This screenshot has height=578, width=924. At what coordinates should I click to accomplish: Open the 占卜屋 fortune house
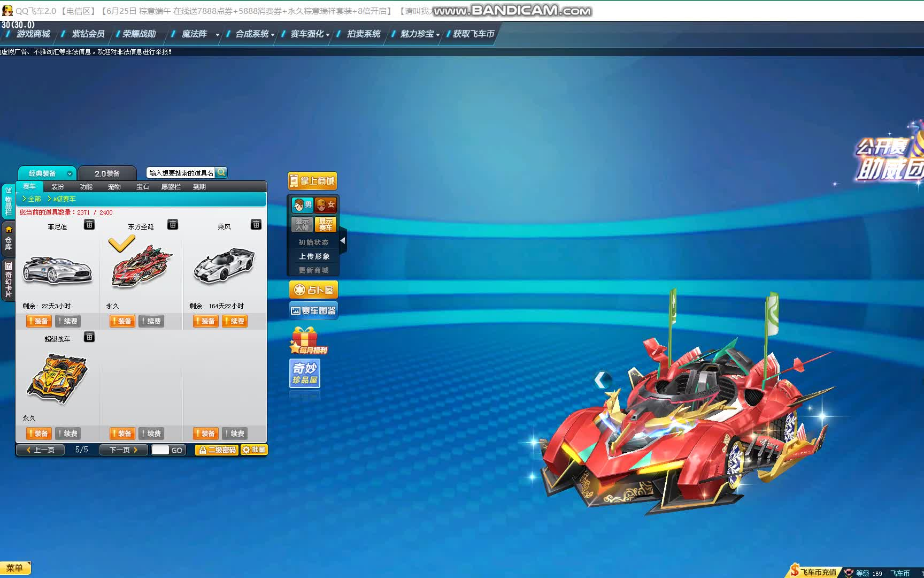pos(313,290)
